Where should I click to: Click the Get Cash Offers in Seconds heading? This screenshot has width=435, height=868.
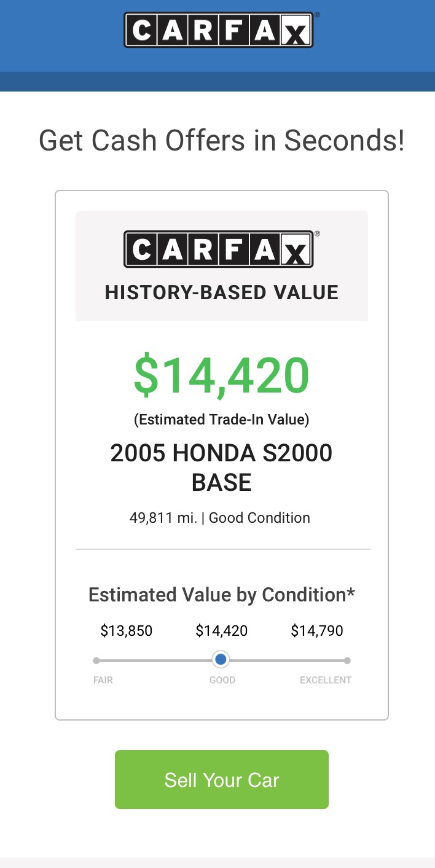(221, 140)
